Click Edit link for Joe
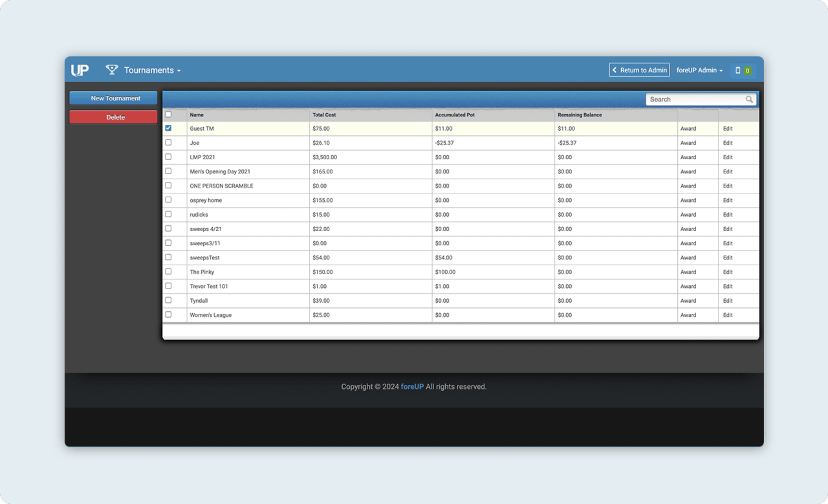The height and width of the screenshot is (504, 828). tap(728, 143)
